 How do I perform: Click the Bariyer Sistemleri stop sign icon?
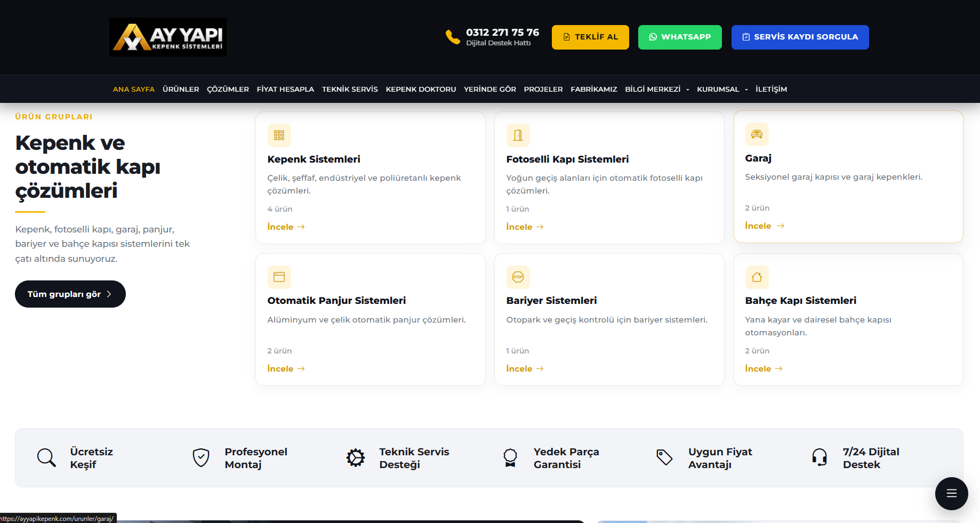[x=518, y=277]
